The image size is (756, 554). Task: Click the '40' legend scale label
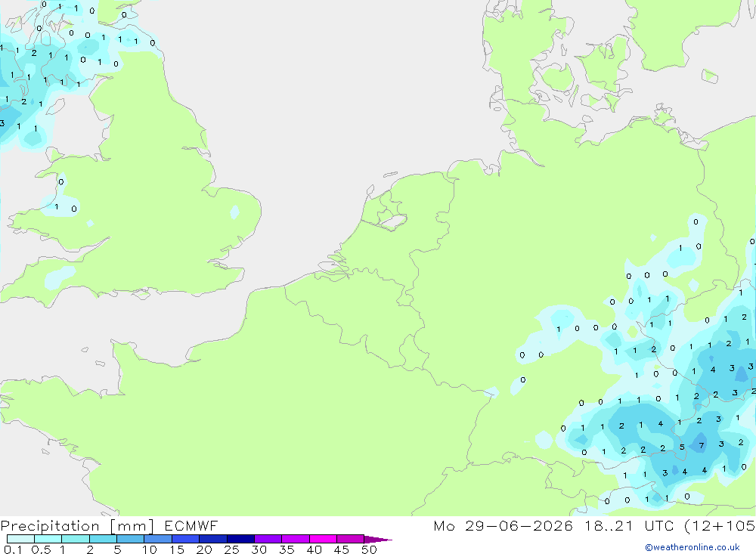point(314,549)
